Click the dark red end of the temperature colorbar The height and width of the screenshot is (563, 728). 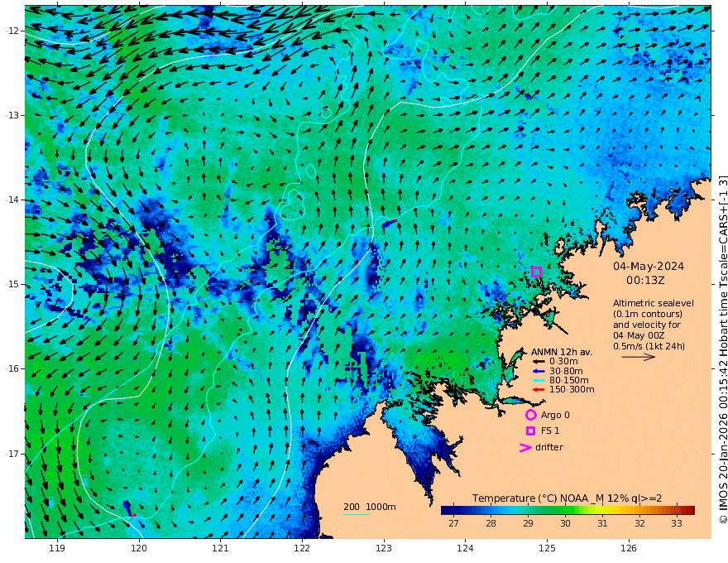click(x=690, y=510)
